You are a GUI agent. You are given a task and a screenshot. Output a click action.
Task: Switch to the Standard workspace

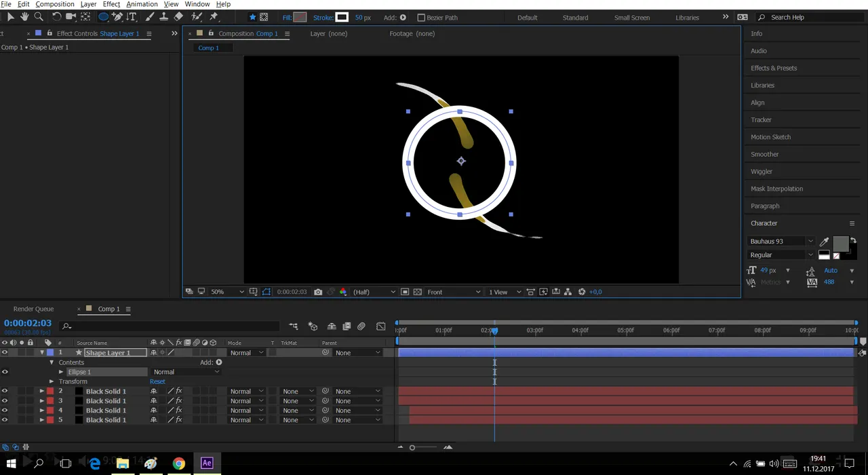575,18
